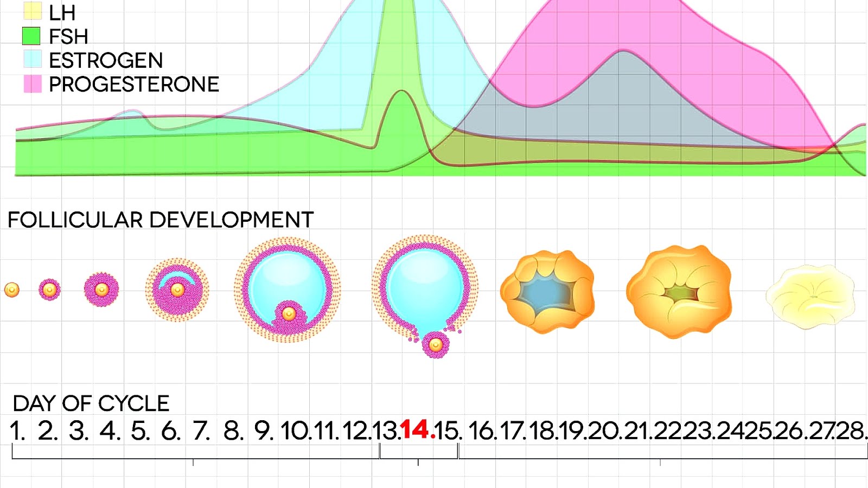Click day 17 on the cycle axis
The image size is (868, 488).
tap(513, 431)
